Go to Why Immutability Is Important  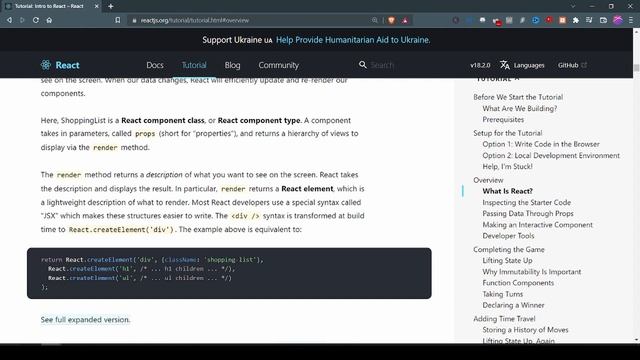[531, 272]
